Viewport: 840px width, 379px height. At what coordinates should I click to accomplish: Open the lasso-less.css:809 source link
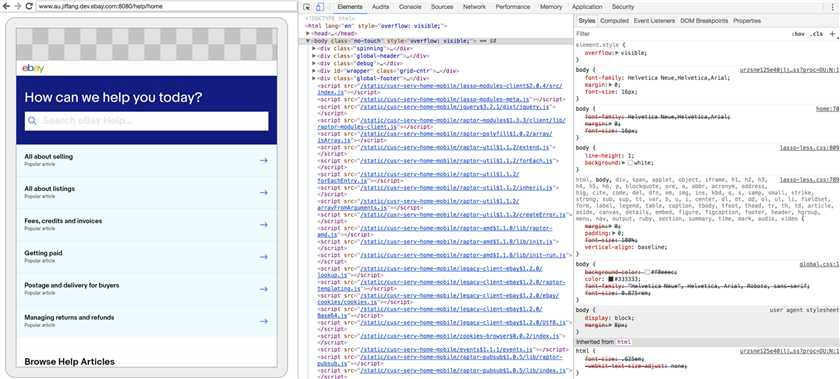(809, 147)
